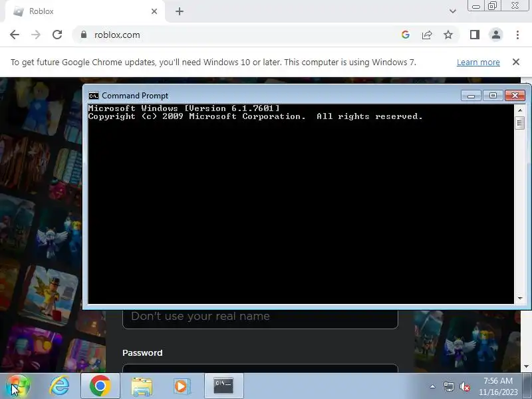Open Learn more link about Chrome updates
532x399 pixels.
pos(478,63)
